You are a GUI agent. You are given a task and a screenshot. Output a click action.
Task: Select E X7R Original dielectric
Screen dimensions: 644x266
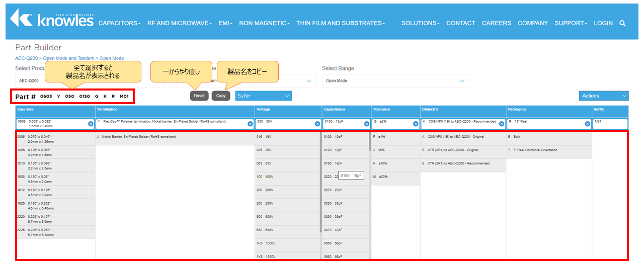click(x=463, y=152)
